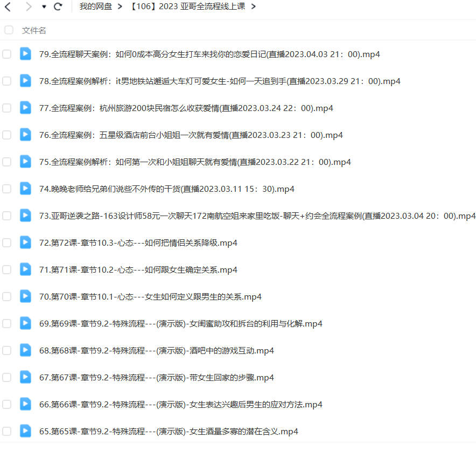Viewport: 476px width, 451px height.
Task: Open file name 71.第71课-章节10.2 如何跟女生确定关系.mp4
Action: pyautogui.click(x=138, y=270)
